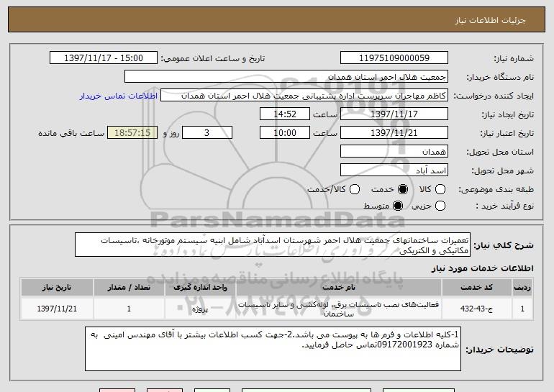The image size is (554, 392).
Task: Click the نام خدمت column header
Action: pyautogui.click(x=338, y=288)
